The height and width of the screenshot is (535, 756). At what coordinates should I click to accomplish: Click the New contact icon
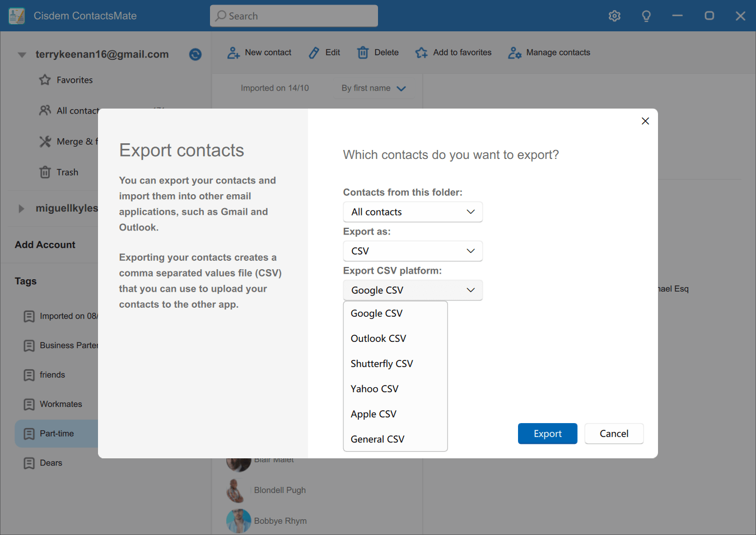point(234,53)
